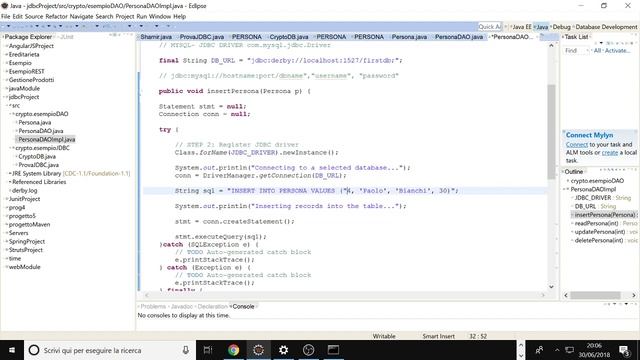Click 'Smart Insert' in status bar
Image resolution: width=640 pixels, height=360 pixels.
tap(438, 336)
